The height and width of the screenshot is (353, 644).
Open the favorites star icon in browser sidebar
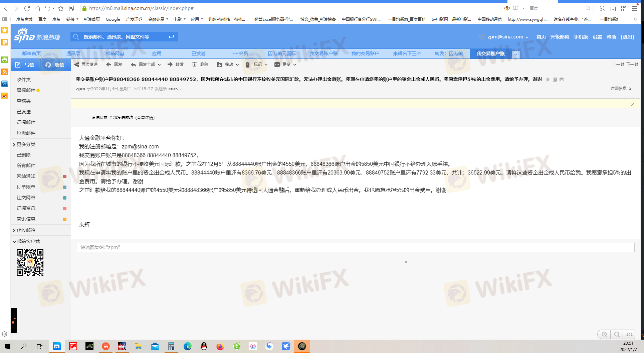[x=5, y=30]
